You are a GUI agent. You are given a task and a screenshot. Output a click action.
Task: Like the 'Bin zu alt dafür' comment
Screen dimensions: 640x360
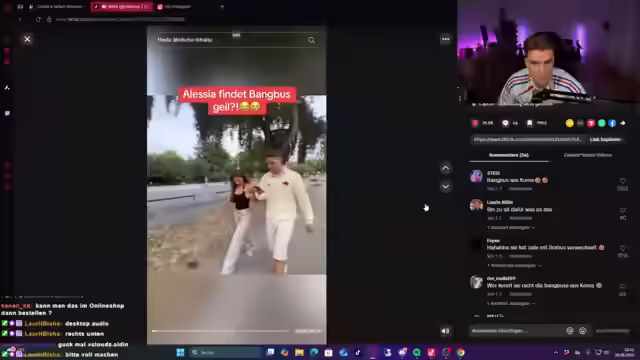[622, 210]
